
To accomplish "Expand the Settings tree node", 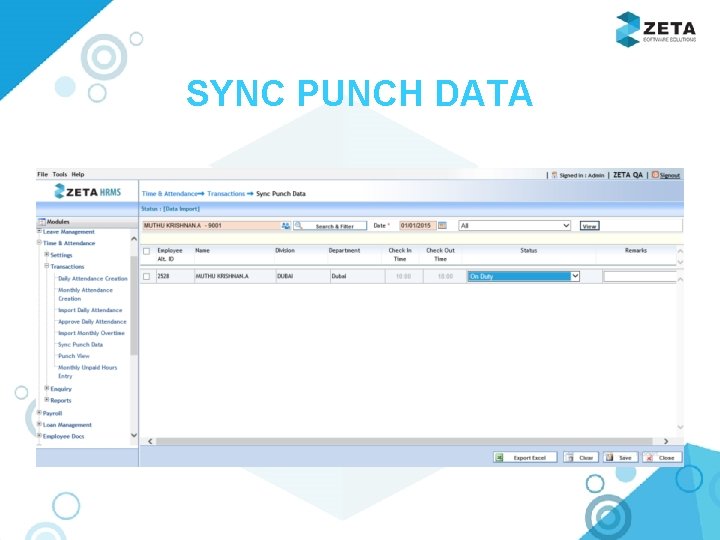I will (47, 254).
